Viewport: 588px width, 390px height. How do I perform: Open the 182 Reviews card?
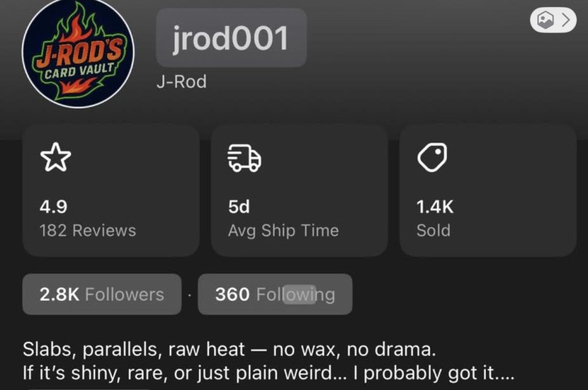pos(111,190)
